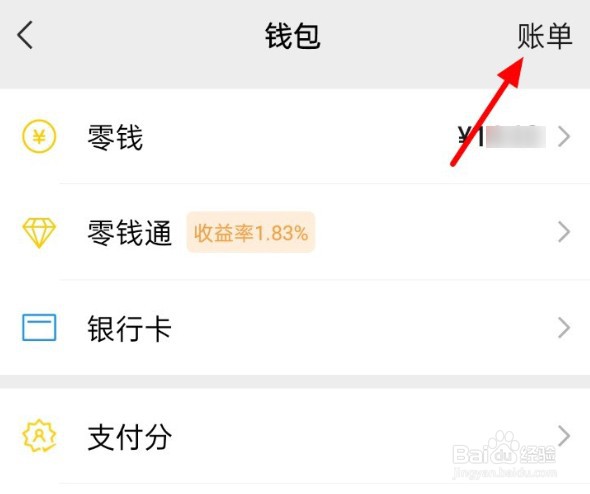Open the 零钱 balance entry
The height and width of the screenshot is (494, 590).
click(295, 136)
